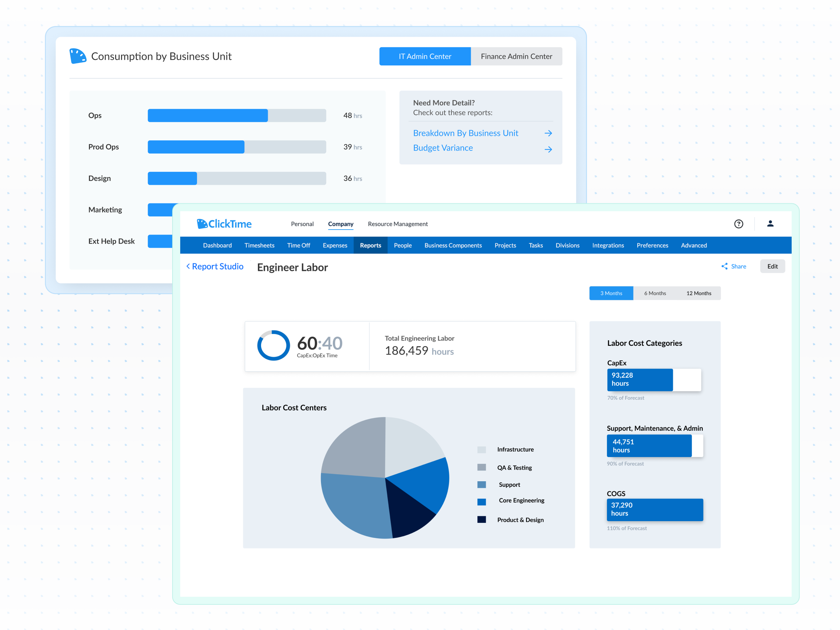This screenshot has height=630, width=840.
Task: Open the Business Components tab
Action: pos(453,245)
